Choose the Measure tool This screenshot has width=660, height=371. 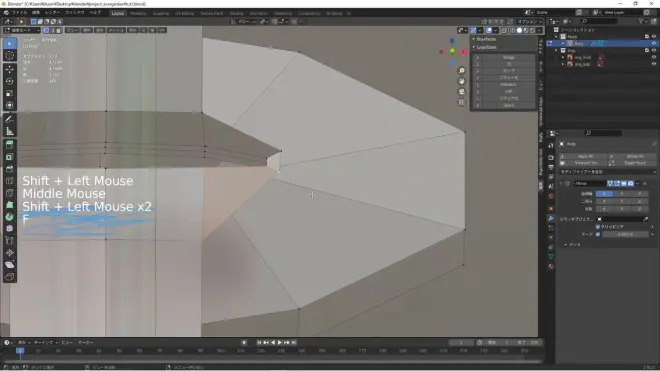pyautogui.click(x=10, y=131)
